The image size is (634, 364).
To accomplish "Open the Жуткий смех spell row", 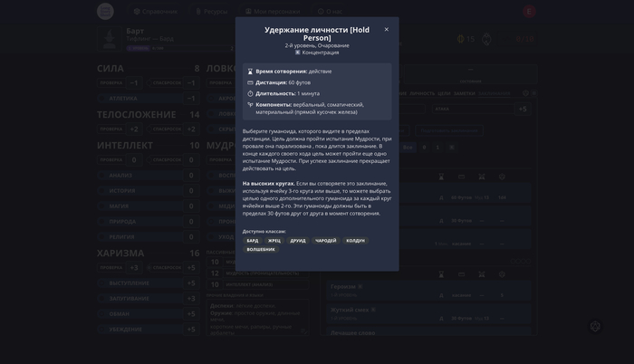I will click(428, 313).
